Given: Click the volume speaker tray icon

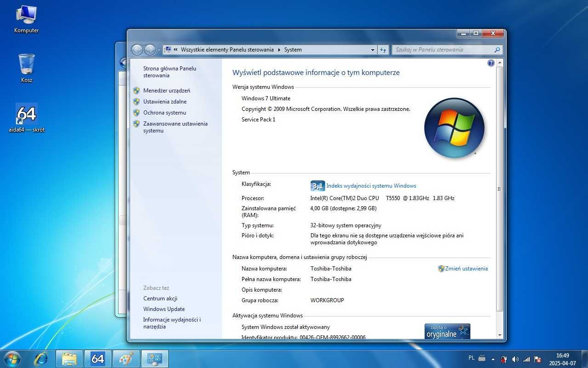Looking at the screenshot, I should [x=515, y=359].
